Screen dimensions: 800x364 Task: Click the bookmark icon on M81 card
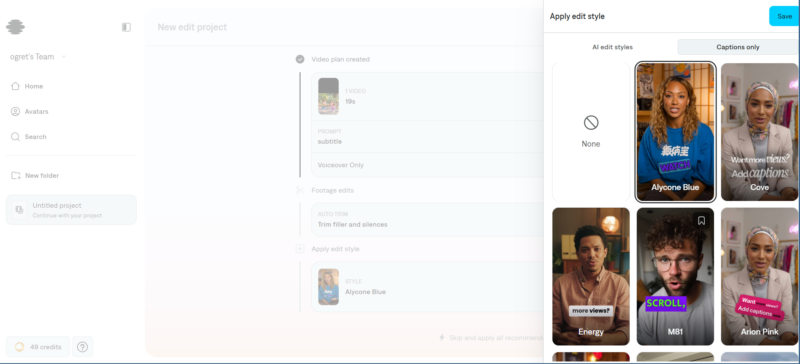(702, 221)
